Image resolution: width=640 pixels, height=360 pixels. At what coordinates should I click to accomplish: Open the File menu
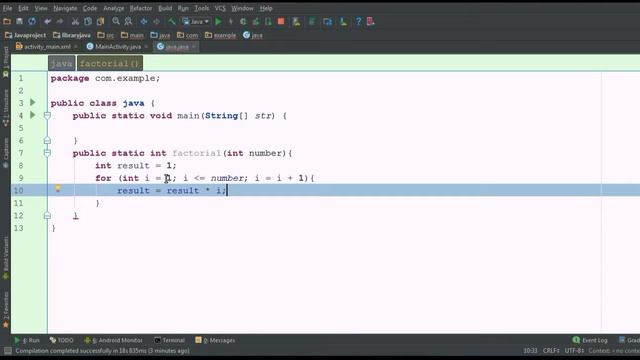click(x=7, y=8)
